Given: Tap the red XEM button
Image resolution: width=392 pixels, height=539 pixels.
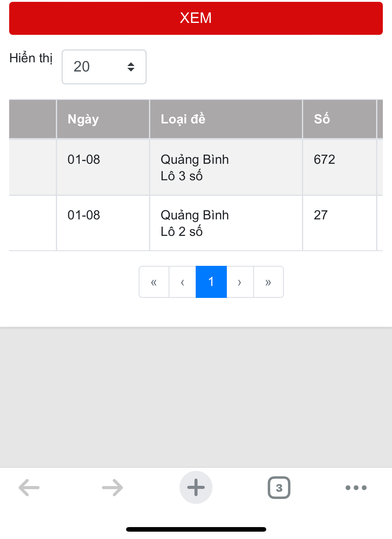Looking at the screenshot, I should 196,18.
